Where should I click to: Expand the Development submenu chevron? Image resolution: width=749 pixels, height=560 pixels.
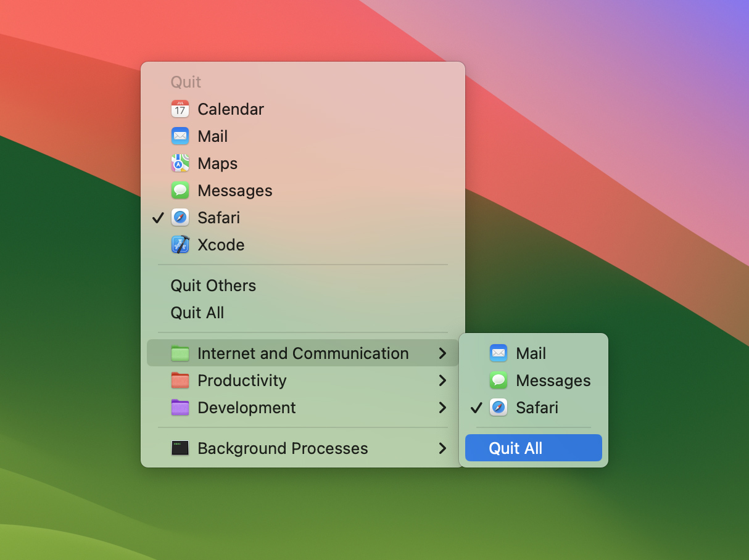[x=442, y=408]
